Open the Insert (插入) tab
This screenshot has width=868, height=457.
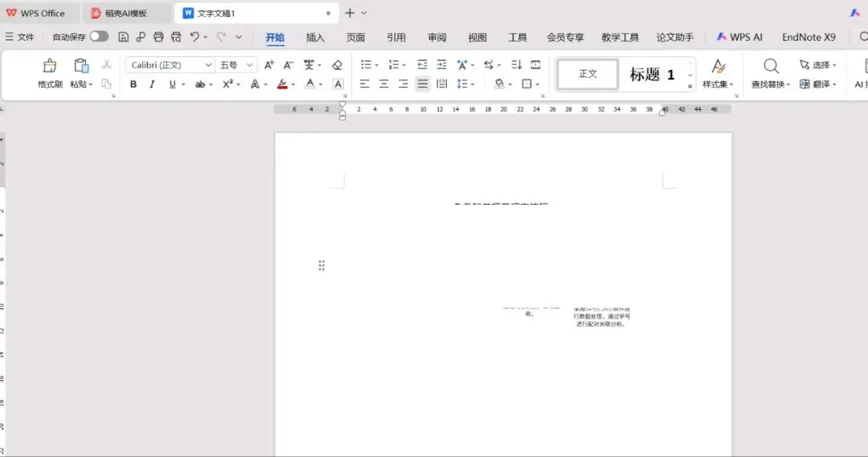point(315,38)
